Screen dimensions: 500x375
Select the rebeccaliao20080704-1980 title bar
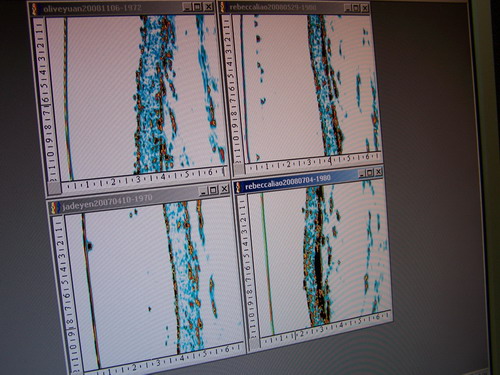pyautogui.click(x=309, y=180)
